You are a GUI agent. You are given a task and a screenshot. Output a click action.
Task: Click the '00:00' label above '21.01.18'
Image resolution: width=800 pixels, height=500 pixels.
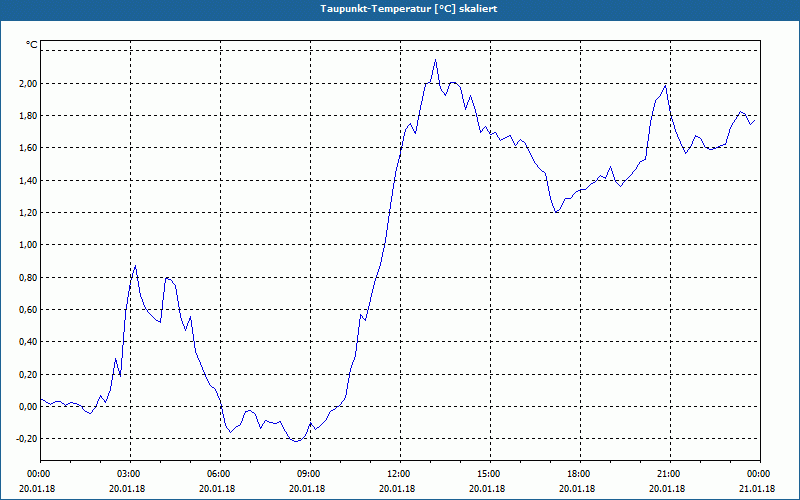pos(760,474)
